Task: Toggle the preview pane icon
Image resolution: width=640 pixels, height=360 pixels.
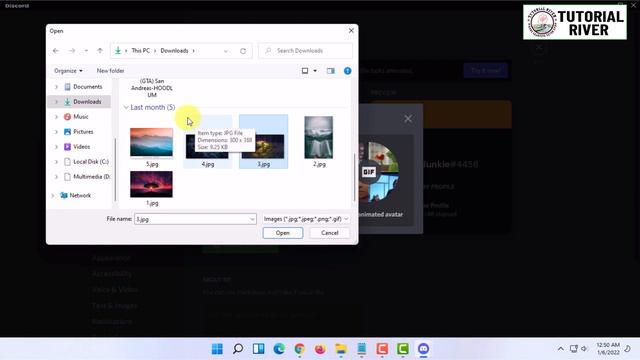Action: click(331, 71)
